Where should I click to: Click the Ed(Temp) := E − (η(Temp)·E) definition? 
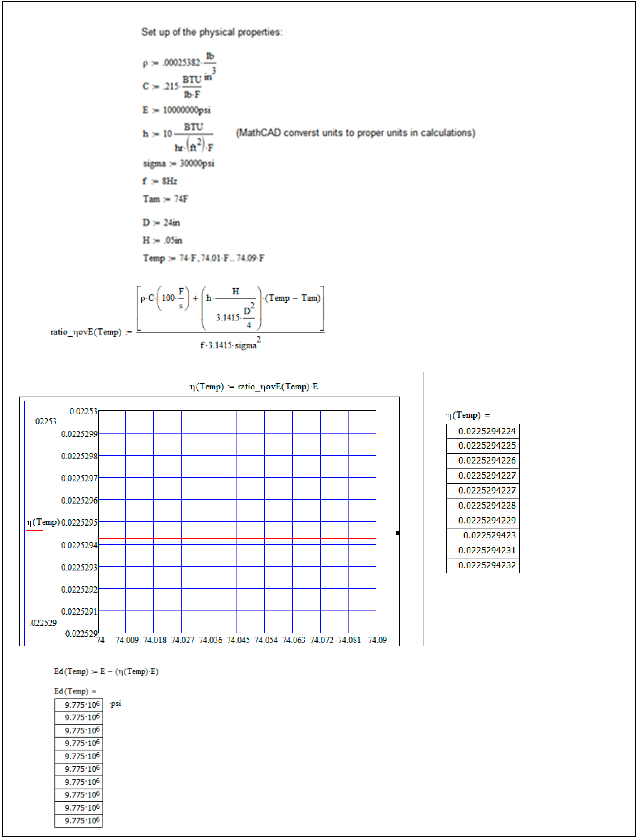[106, 672]
